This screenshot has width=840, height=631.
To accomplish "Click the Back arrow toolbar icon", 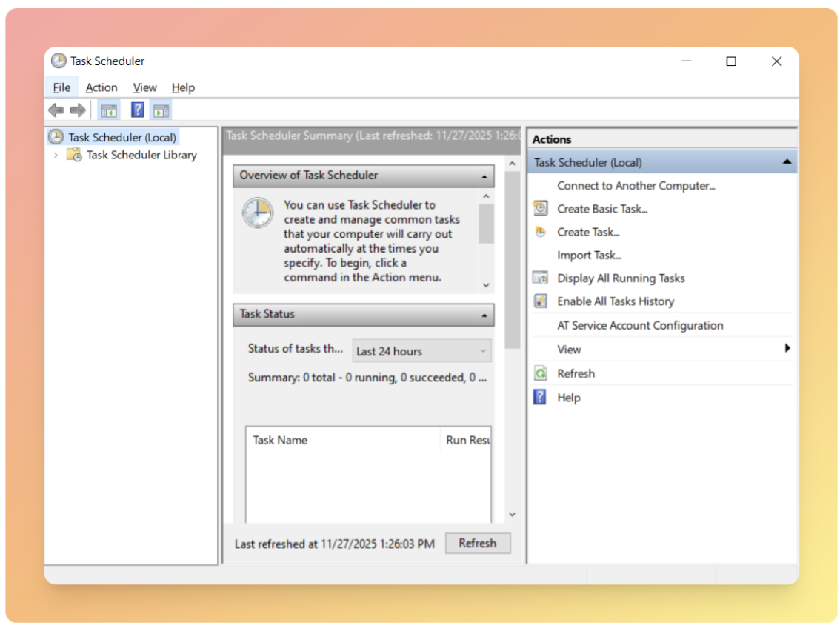I will pos(56,110).
